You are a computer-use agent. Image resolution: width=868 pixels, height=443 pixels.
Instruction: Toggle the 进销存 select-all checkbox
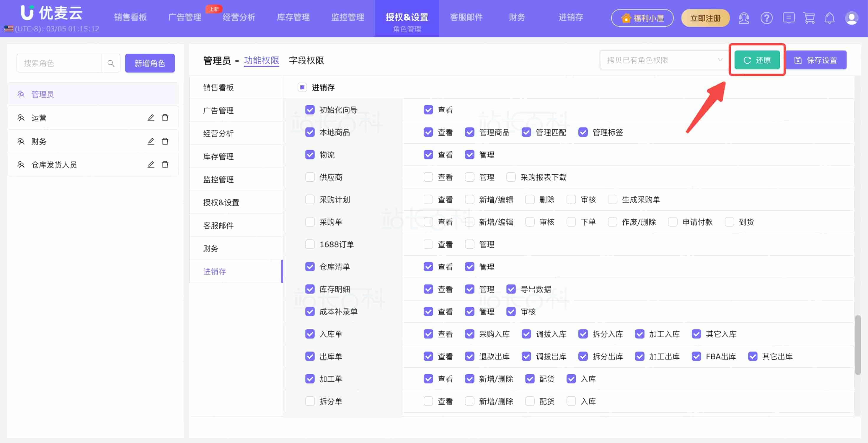302,88
